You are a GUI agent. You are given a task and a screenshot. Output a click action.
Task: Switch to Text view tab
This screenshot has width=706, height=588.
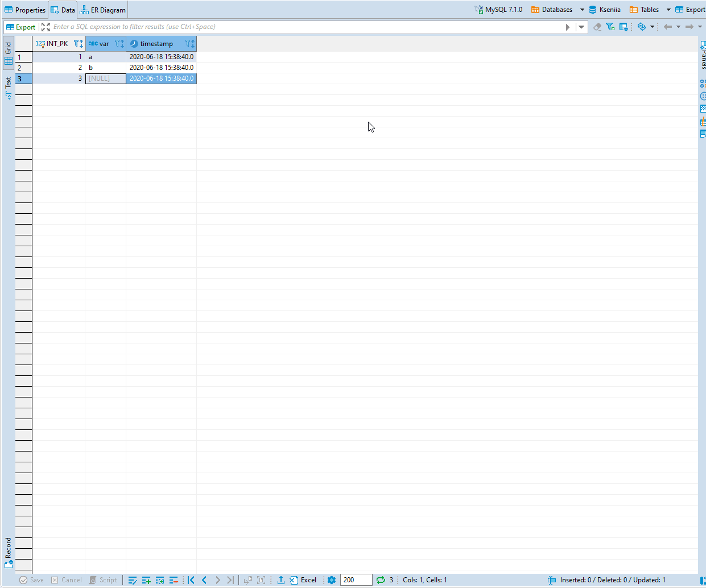coord(8,88)
